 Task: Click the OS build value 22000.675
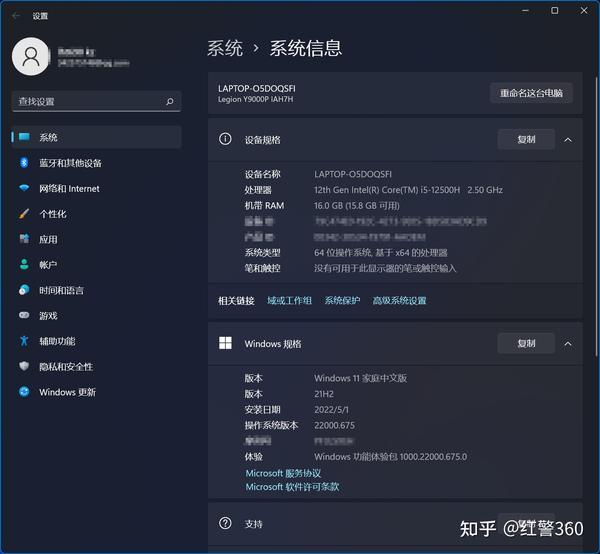(334, 425)
